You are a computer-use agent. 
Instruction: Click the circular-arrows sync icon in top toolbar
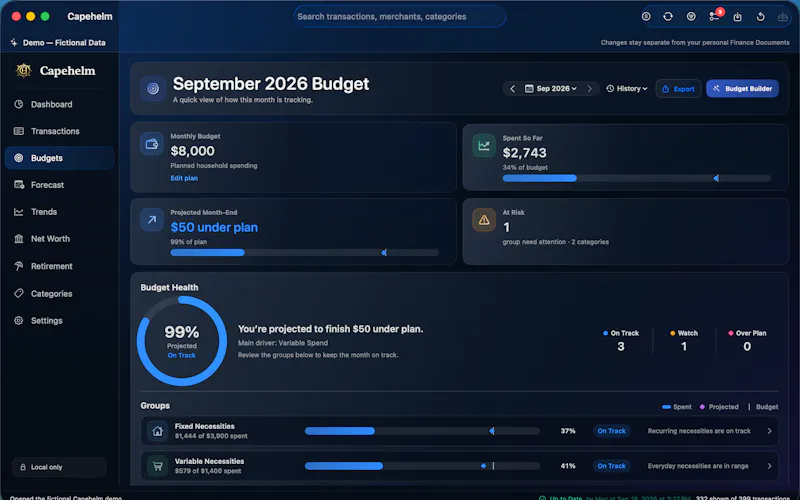[668, 17]
